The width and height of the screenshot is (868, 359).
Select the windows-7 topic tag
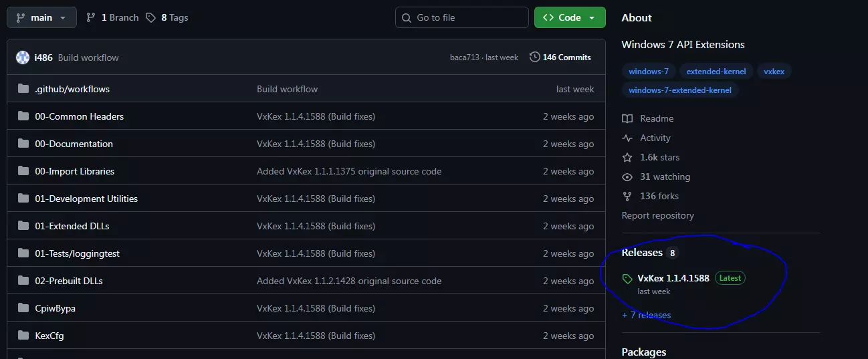[x=649, y=72]
